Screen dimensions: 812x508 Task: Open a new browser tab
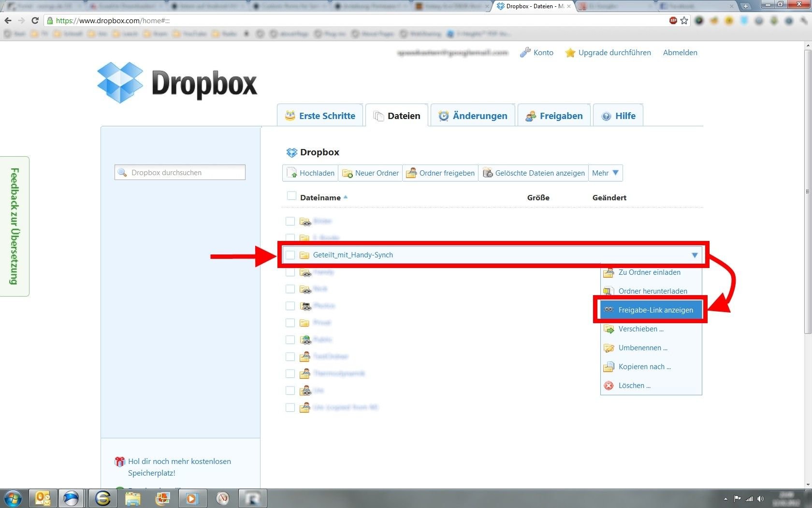(x=746, y=6)
